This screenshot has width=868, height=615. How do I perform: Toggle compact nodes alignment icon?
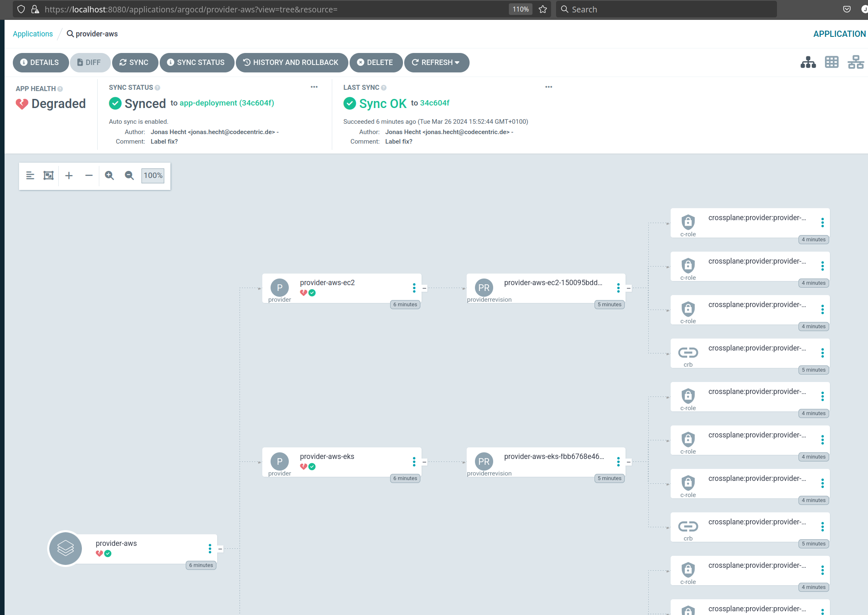click(30, 175)
